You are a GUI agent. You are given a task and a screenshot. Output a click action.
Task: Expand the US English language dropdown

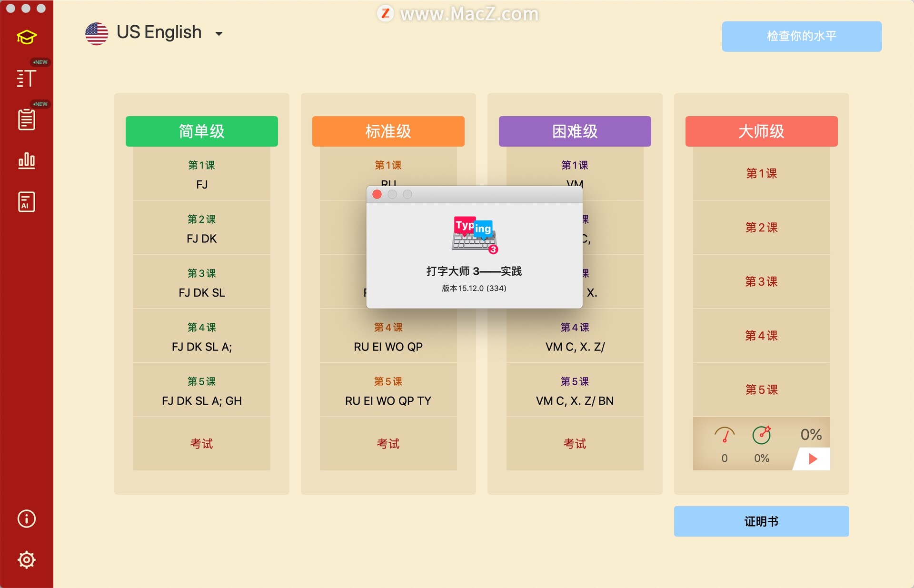click(x=219, y=34)
